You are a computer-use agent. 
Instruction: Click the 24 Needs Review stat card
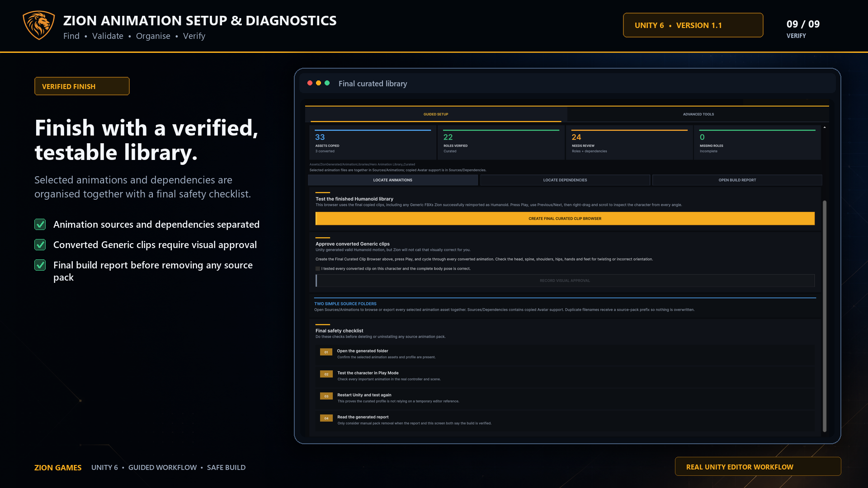tap(629, 143)
